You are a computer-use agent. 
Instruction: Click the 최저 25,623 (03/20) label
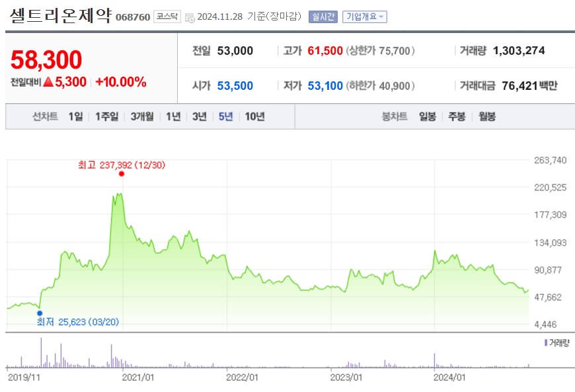coord(78,322)
